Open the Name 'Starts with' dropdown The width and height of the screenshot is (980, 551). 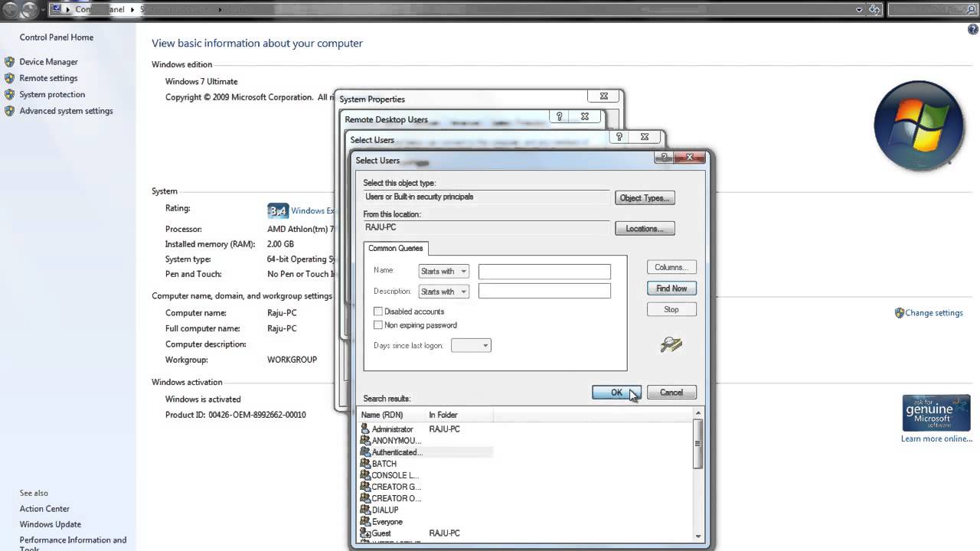pos(443,272)
